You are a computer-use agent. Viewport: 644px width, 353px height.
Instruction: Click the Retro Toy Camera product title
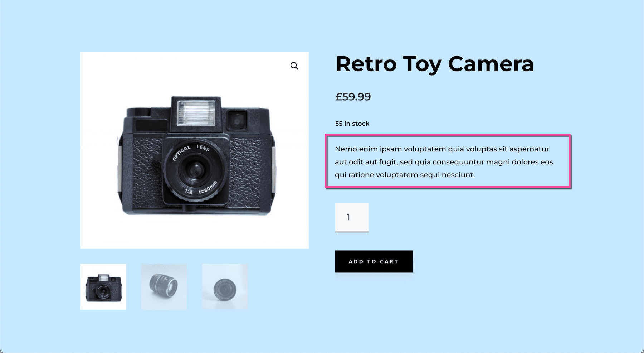click(x=434, y=64)
